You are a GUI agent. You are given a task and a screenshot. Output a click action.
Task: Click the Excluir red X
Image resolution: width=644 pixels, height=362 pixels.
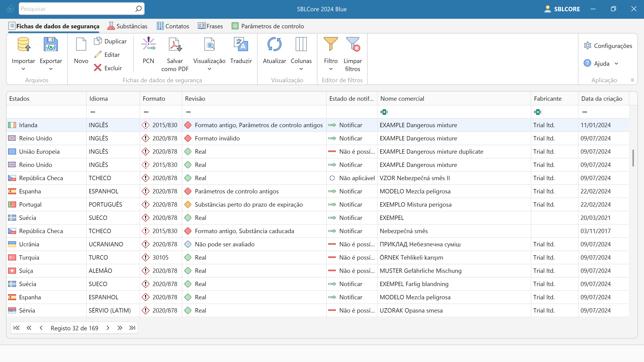point(97,68)
